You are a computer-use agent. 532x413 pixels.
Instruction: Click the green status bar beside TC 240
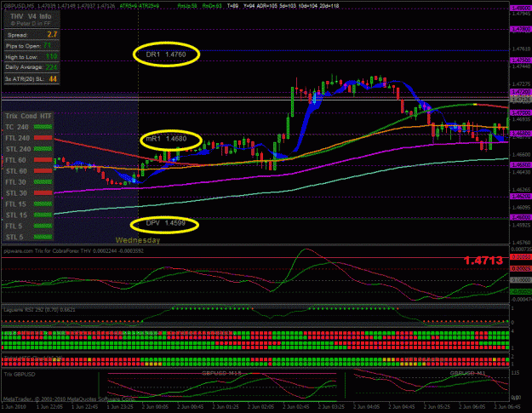coord(43,127)
